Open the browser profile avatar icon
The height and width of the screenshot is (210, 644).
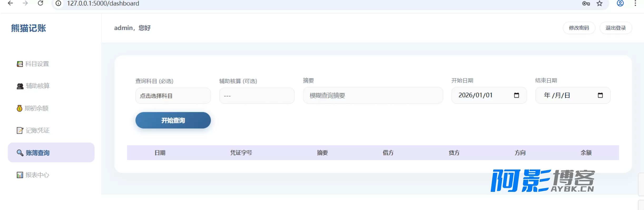[620, 3]
